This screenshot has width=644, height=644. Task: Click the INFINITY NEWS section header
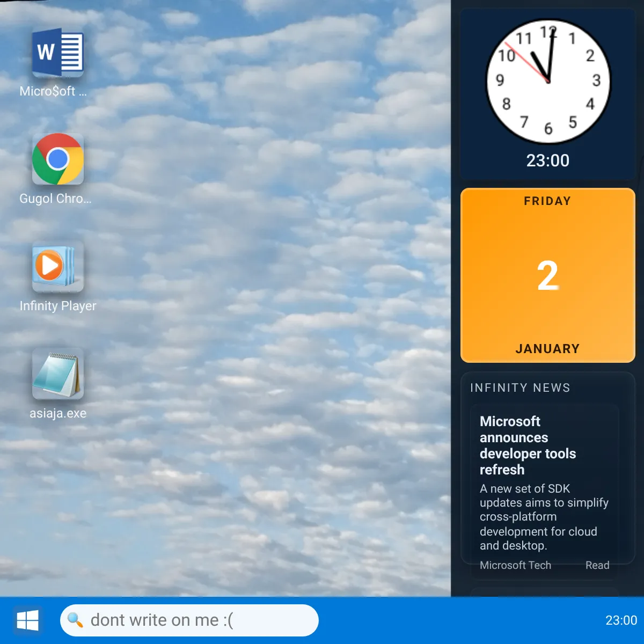pyautogui.click(x=520, y=387)
